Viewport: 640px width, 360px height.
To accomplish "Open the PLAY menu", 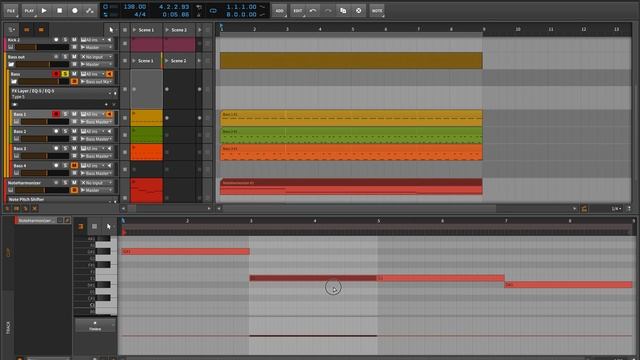I will pyautogui.click(x=29, y=11).
